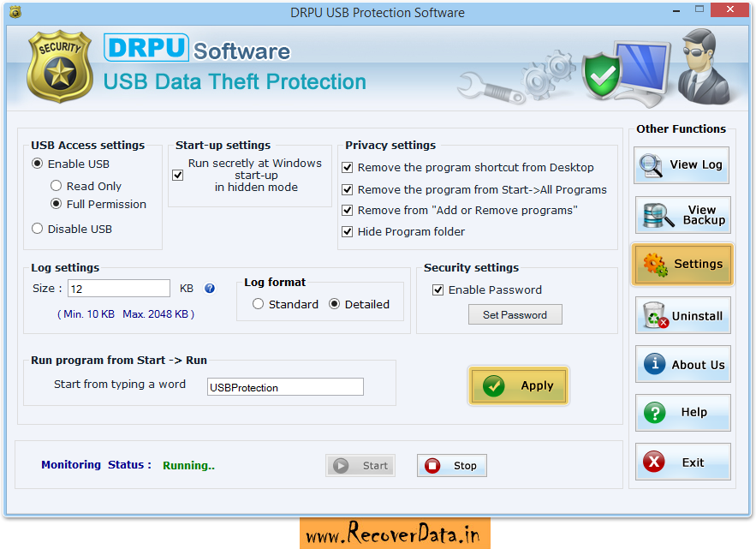756x549 pixels.
Task: Click the security agent figure icon
Action: tap(704, 67)
